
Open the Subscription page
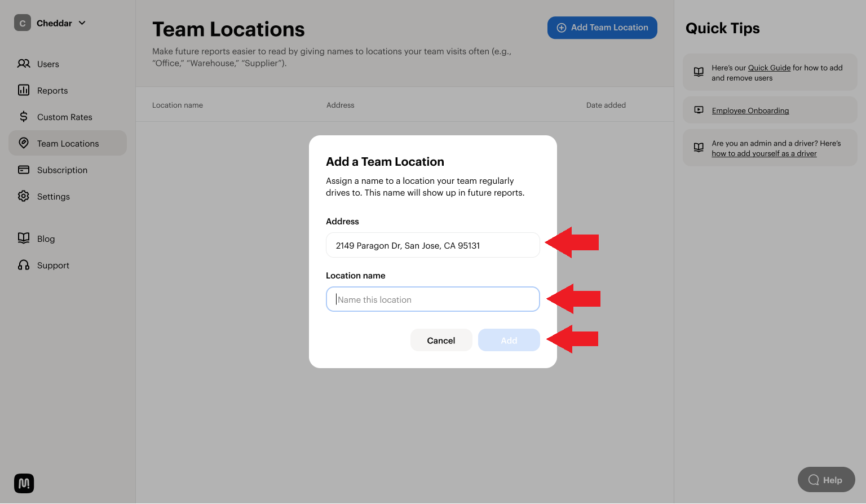[68, 170]
